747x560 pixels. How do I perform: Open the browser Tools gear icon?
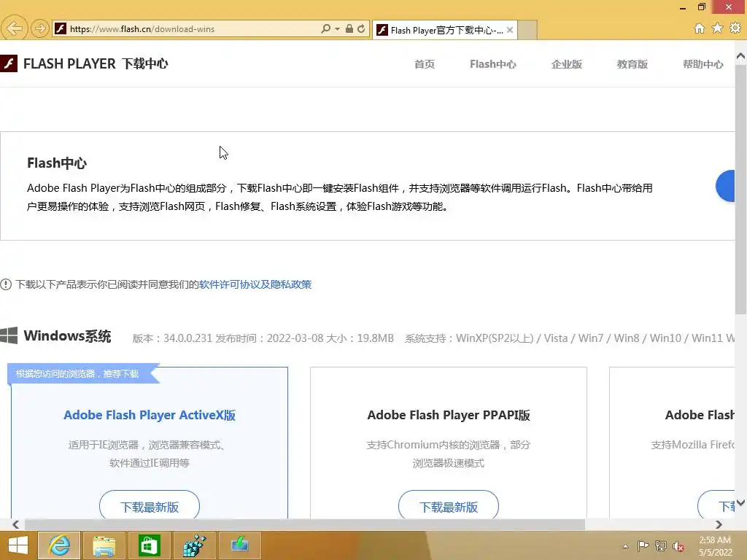[x=735, y=28]
